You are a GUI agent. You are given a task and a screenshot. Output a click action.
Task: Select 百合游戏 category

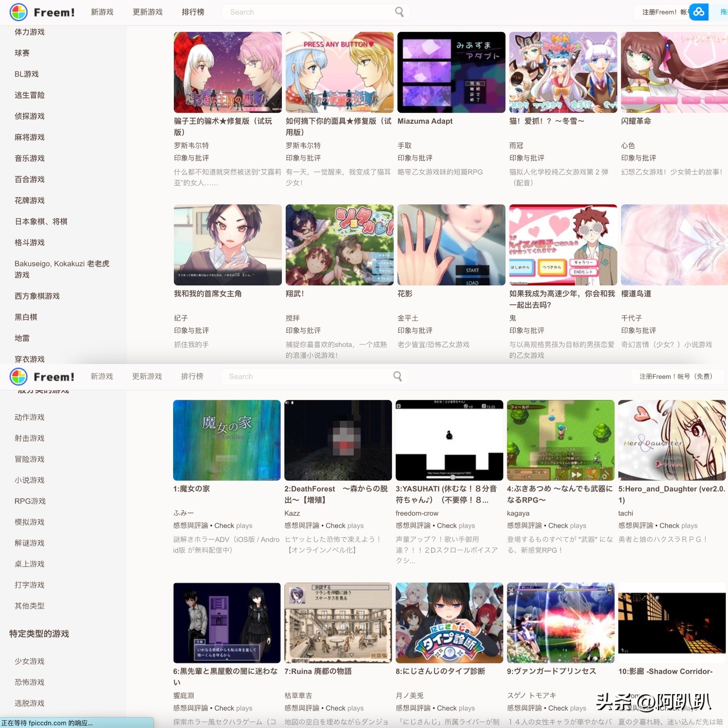tap(30, 180)
